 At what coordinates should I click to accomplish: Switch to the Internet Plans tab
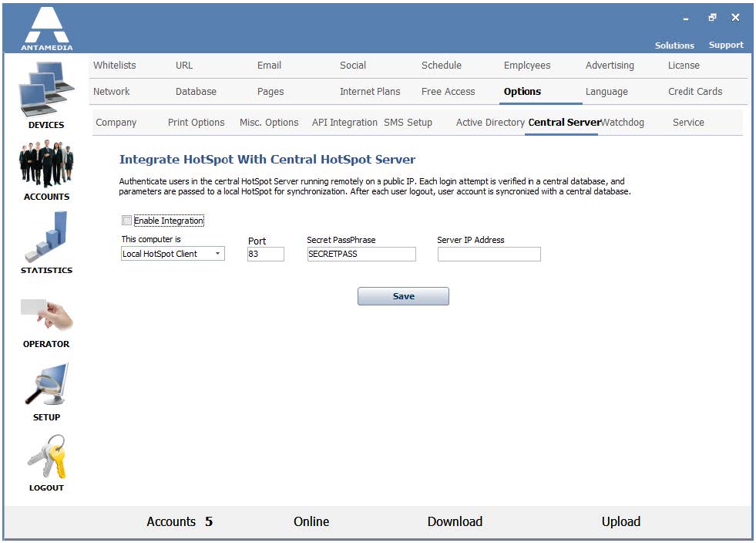click(370, 91)
